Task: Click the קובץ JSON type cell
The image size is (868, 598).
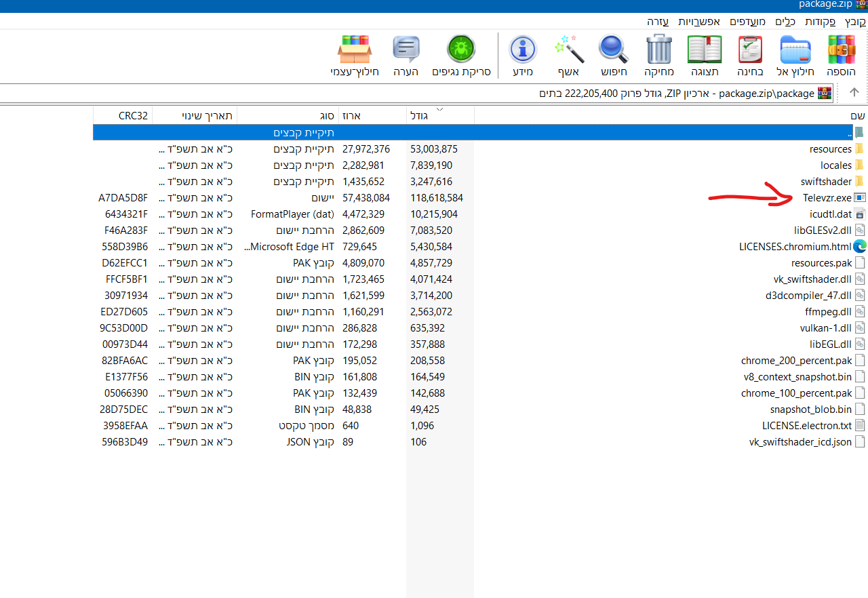Action: pos(310,441)
